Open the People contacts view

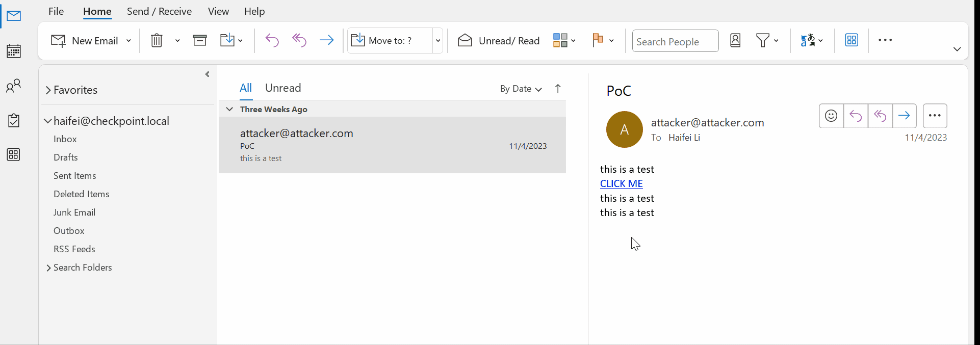14,86
